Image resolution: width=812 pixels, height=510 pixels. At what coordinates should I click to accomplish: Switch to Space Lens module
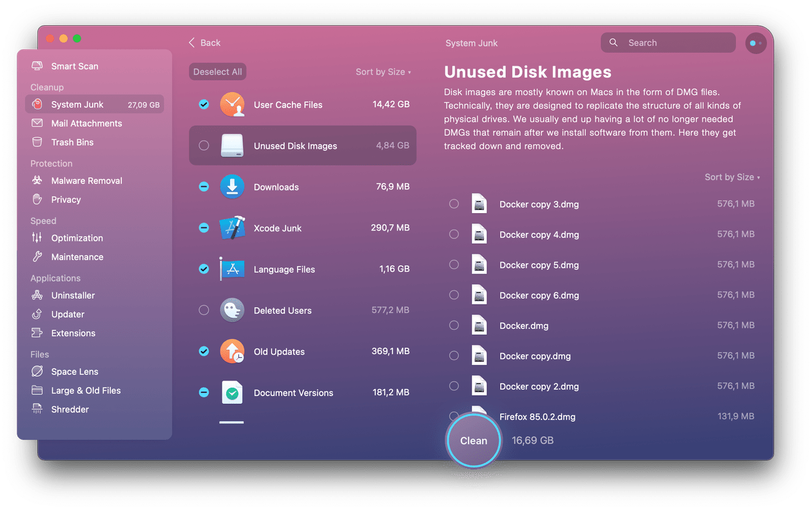(x=95, y=372)
